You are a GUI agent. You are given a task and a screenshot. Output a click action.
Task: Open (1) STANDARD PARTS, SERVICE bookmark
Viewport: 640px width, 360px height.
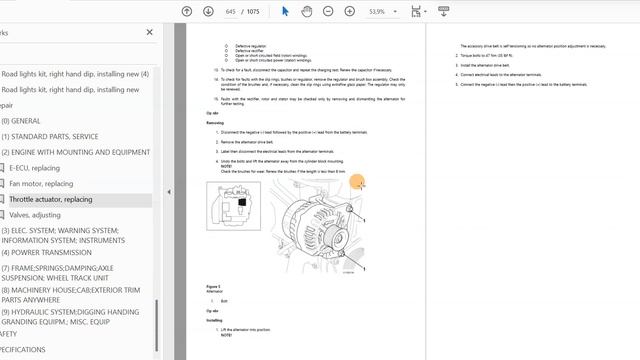click(50, 136)
